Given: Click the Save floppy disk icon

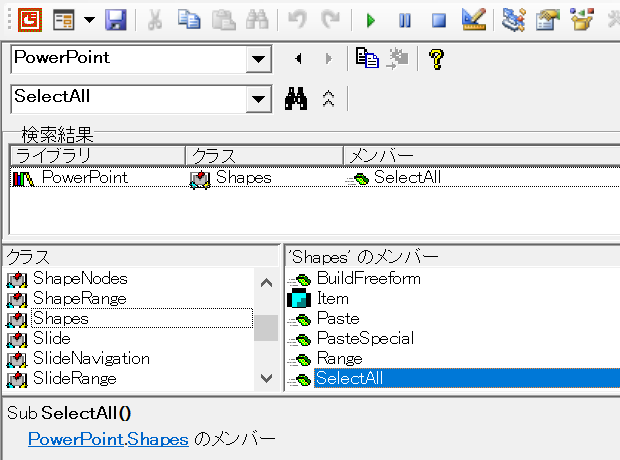Looking at the screenshot, I should point(115,19).
